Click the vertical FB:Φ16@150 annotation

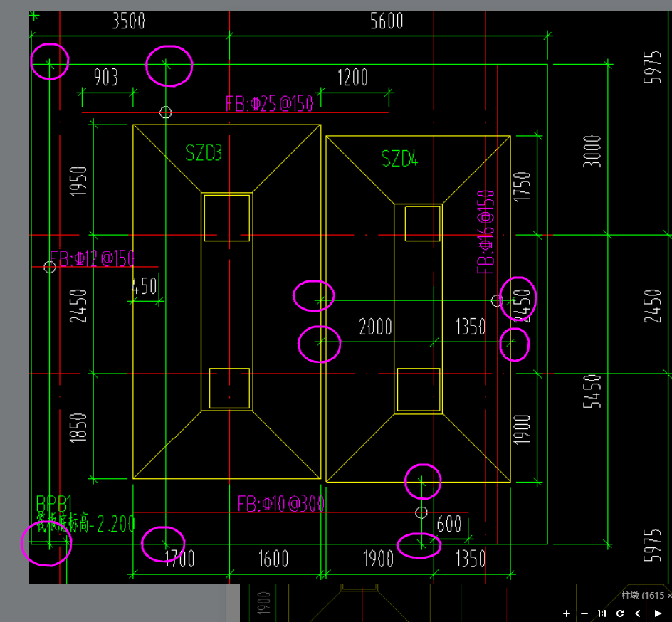tap(485, 232)
